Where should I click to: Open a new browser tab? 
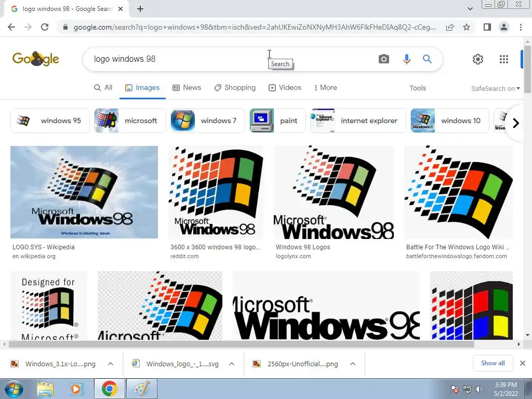pyautogui.click(x=140, y=9)
